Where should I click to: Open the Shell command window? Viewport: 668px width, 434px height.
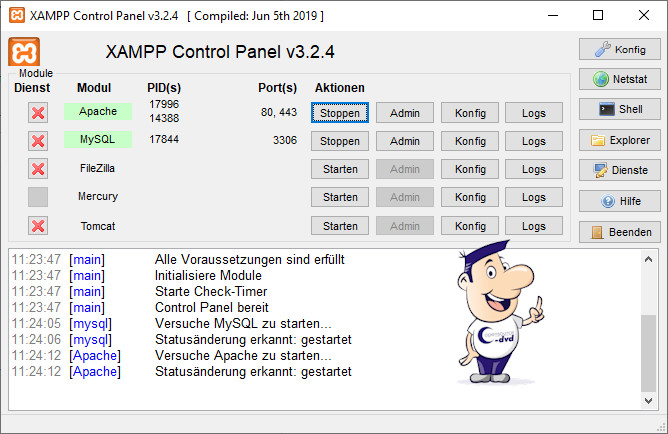click(619, 110)
